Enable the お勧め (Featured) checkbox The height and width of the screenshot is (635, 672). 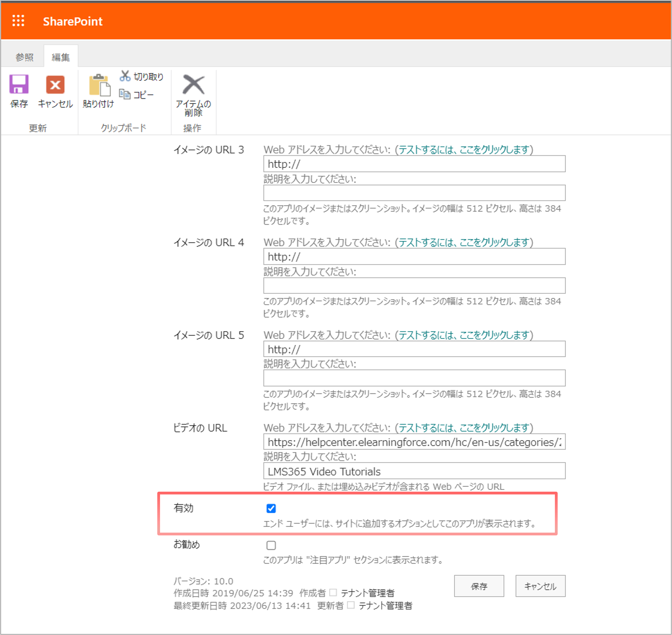[x=271, y=545]
